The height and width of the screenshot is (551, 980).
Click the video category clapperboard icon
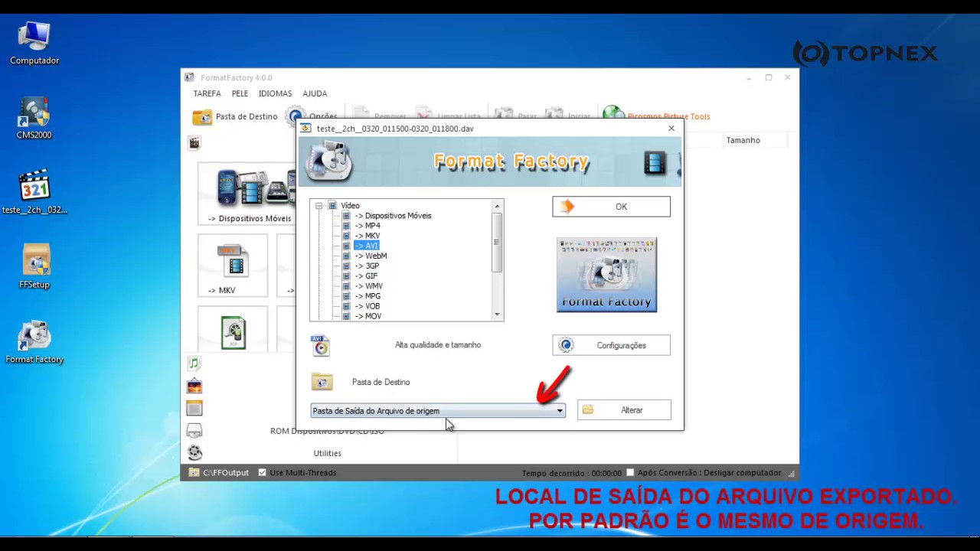[194, 143]
